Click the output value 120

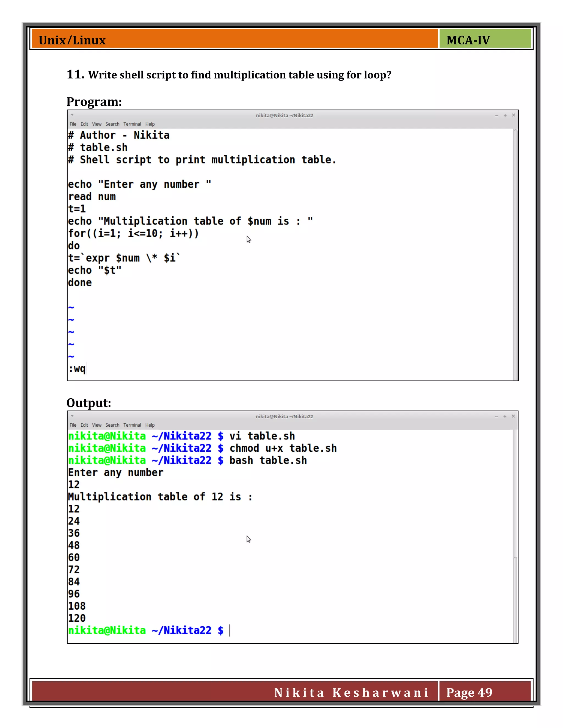click(77, 618)
